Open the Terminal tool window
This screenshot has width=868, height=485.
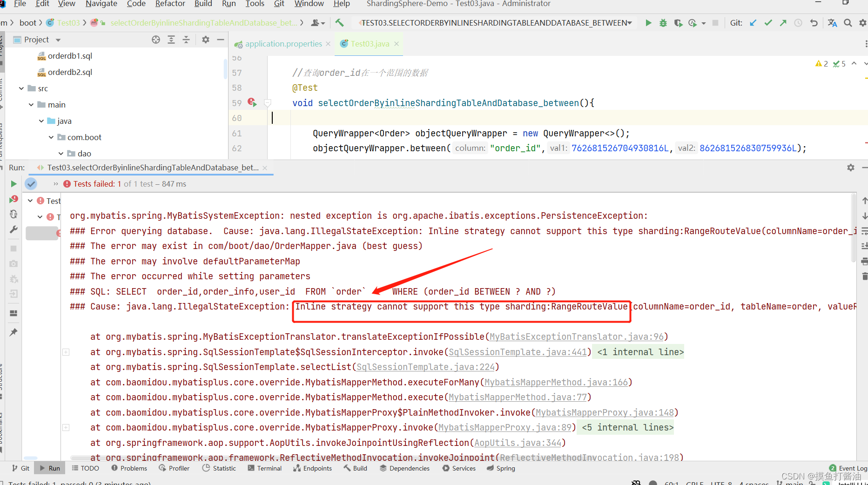[265, 468]
